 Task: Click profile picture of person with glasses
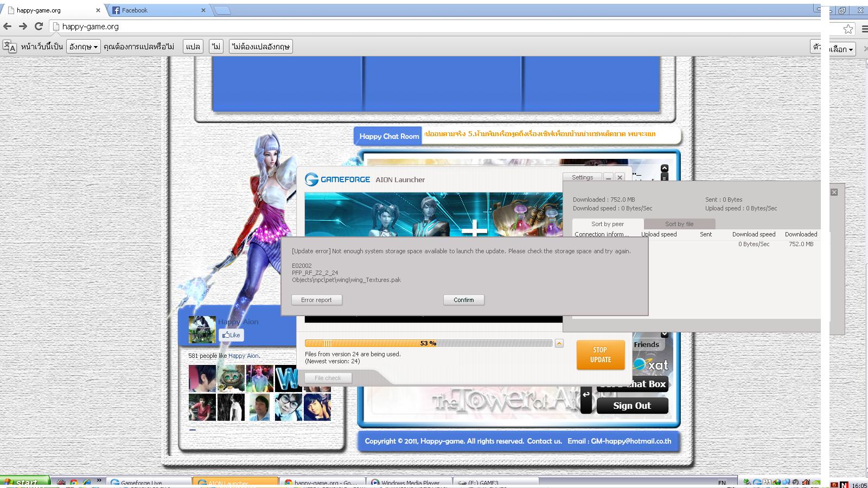click(288, 407)
